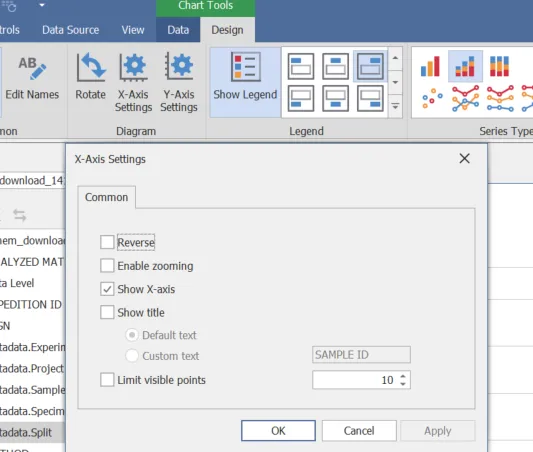Close the X-Axis Settings dialog
Image resolution: width=533 pixels, height=452 pixels.
click(x=464, y=158)
